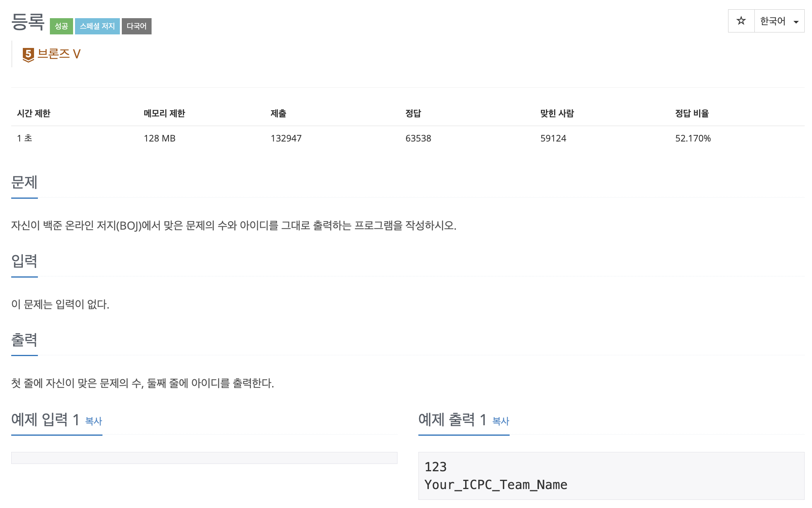Click the 정답 비율 value 52.170%

click(x=693, y=138)
